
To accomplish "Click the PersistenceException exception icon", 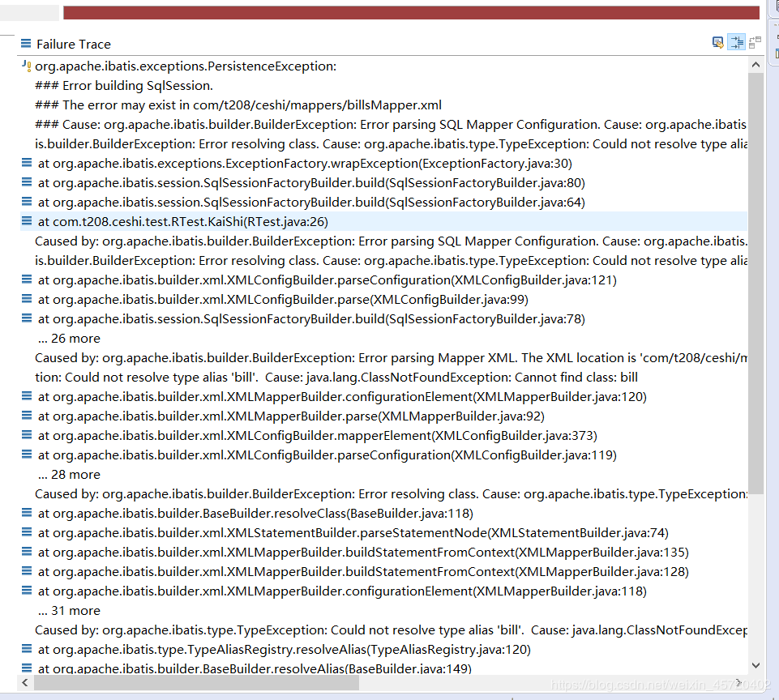I will point(26,66).
